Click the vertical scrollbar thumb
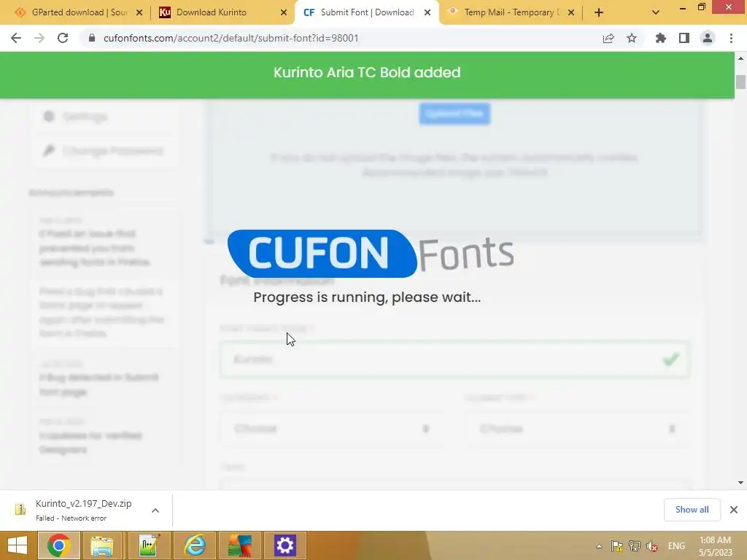Screen dimensions: 747x560 click(x=740, y=82)
